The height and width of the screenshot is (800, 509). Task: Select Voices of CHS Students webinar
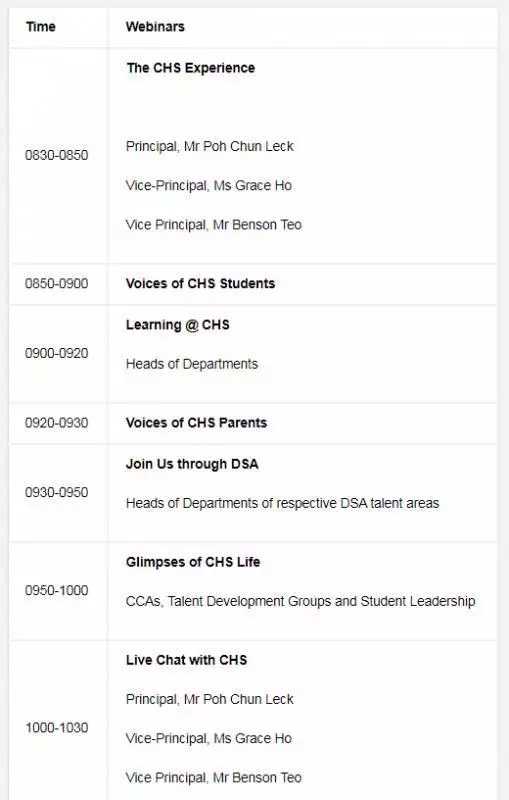[x=200, y=284]
